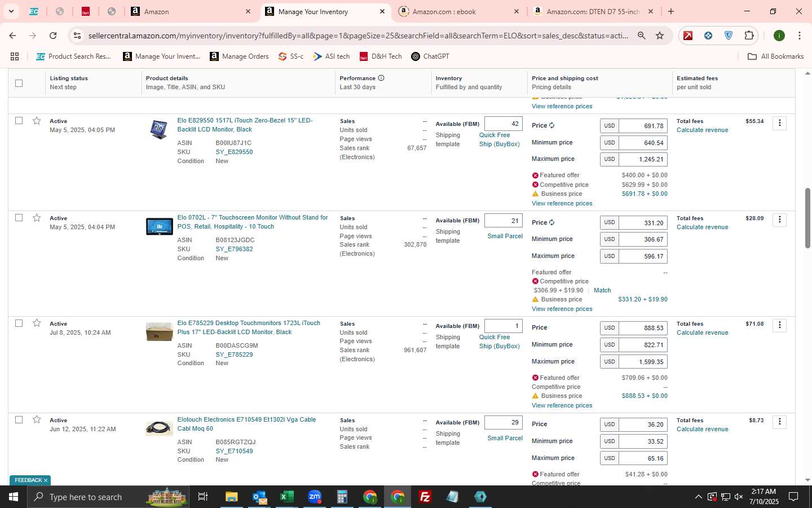Click Match next to competitive price

point(602,290)
